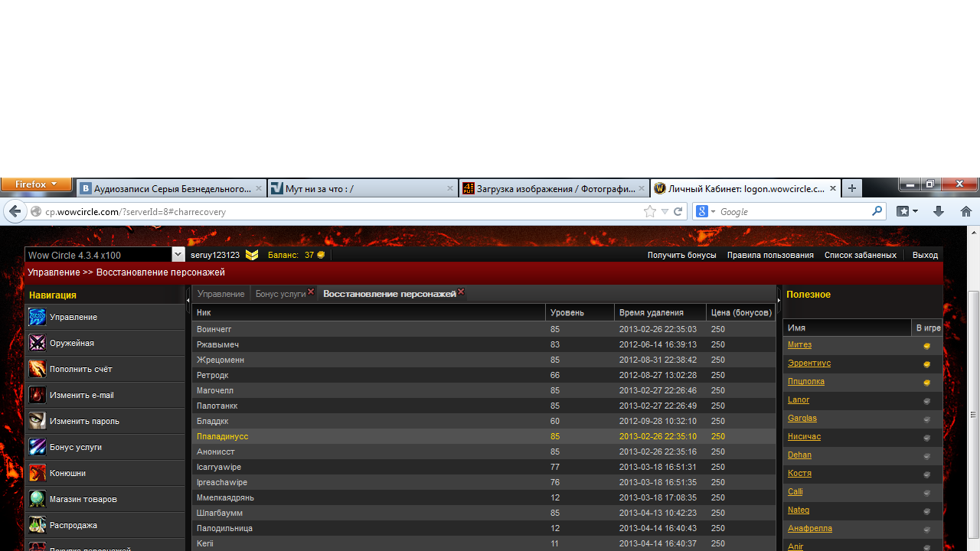
Task: Open the Оружейная sidebar icon
Action: (x=37, y=343)
